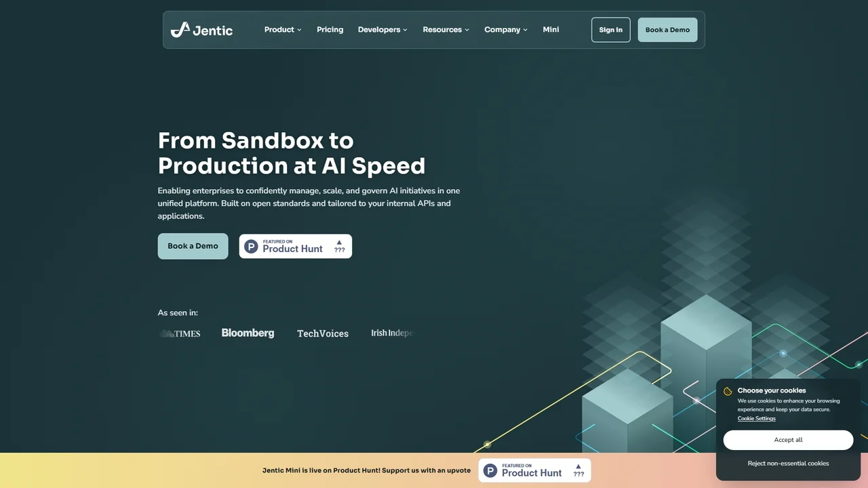Click the TechVoices logo
This screenshot has width=868, height=488.
click(323, 333)
